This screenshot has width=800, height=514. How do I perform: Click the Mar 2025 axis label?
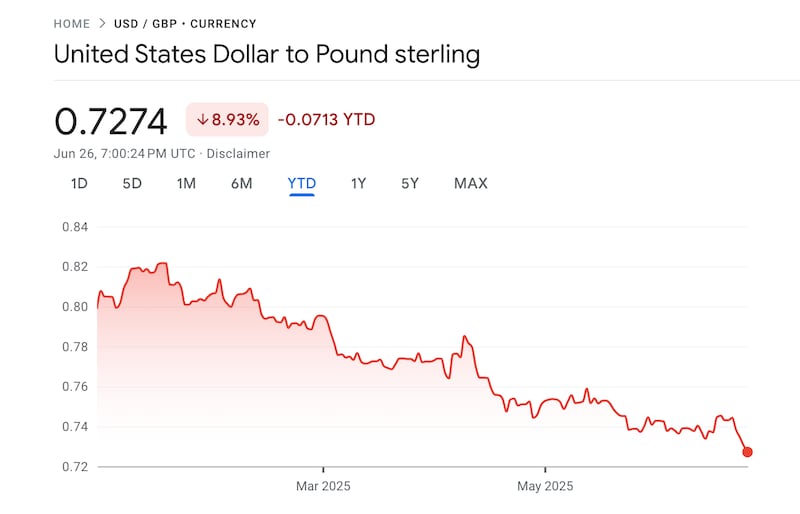[323, 487]
